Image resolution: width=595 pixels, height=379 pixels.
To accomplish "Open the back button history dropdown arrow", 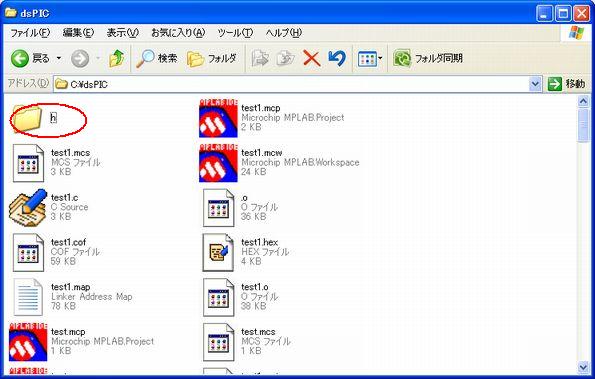I will pyautogui.click(x=59, y=58).
